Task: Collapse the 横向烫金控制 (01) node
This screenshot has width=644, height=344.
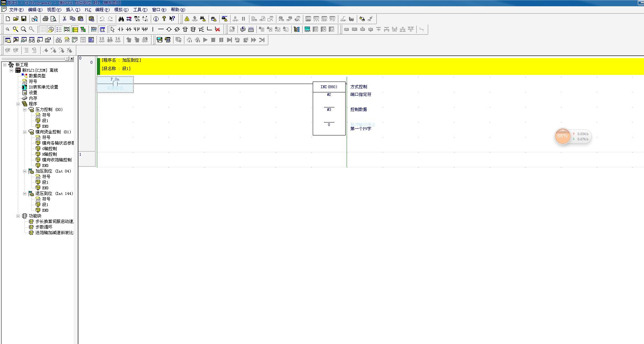Action: (25, 132)
